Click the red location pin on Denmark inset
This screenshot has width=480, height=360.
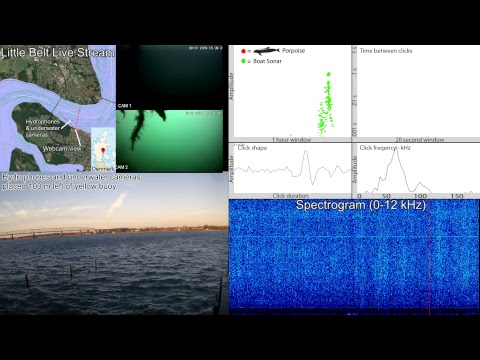click(x=103, y=150)
